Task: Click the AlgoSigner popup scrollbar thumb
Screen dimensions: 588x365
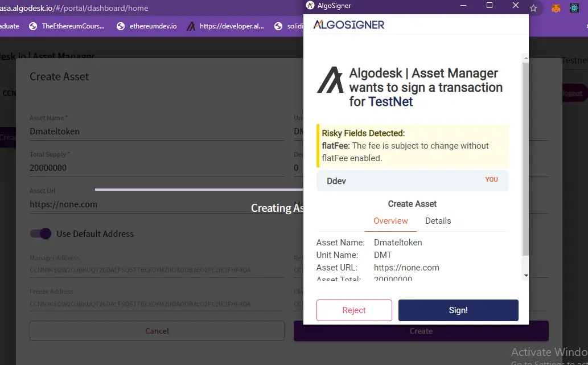Action: pyautogui.click(x=525, y=159)
